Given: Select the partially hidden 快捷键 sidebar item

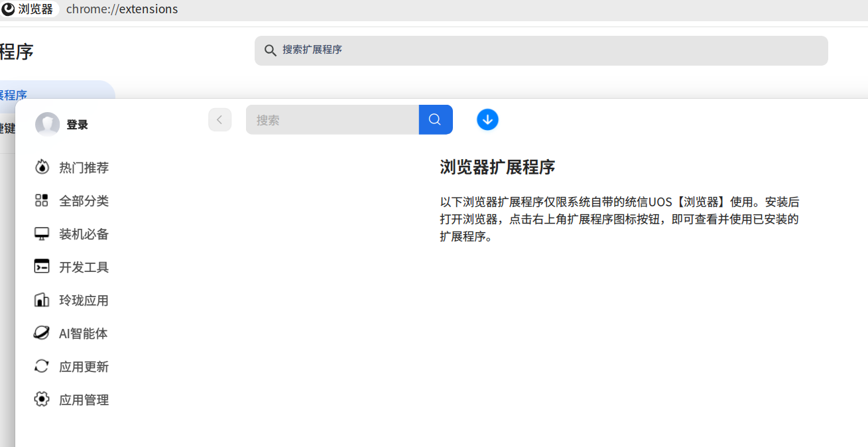Looking at the screenshot, I should point(8,128).
